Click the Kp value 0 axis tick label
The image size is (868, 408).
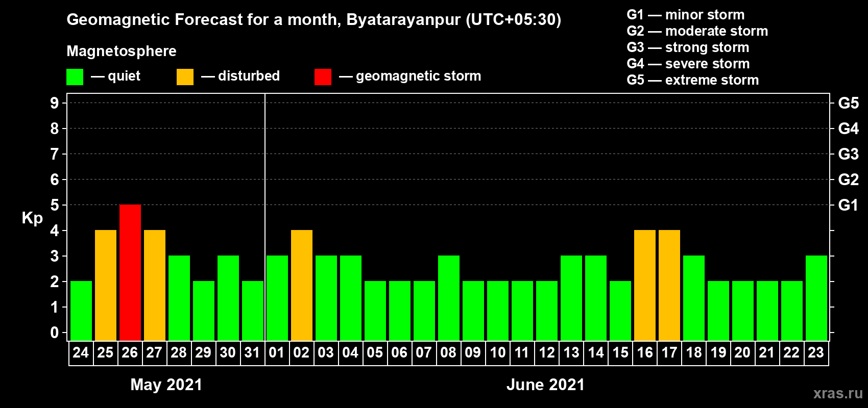click(x=55, y=333)
